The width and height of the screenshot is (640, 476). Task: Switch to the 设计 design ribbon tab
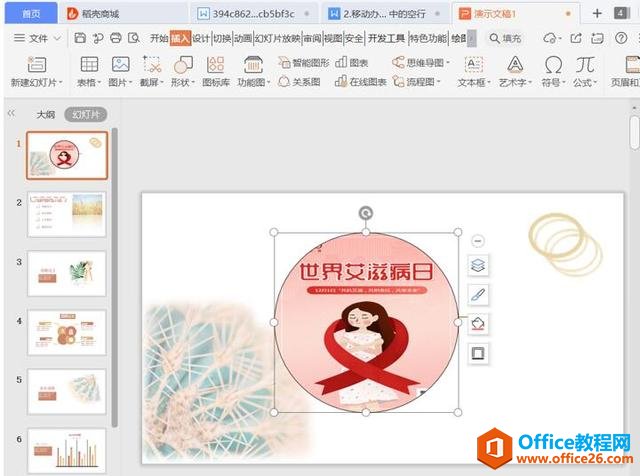[201, 38]
